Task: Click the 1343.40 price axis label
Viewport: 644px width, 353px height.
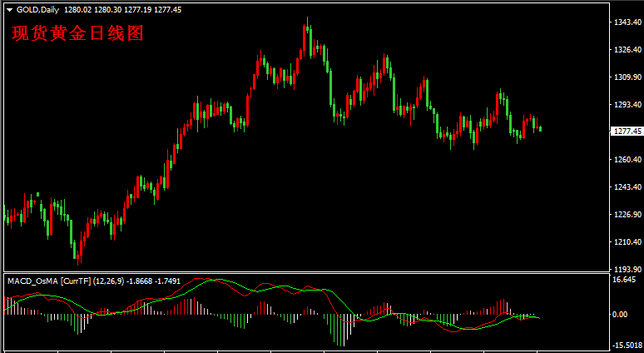Action: (x=628, y=22)
